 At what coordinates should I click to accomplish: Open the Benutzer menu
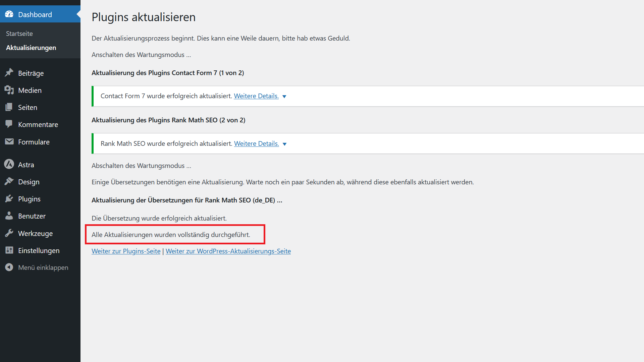click(40, 216)
